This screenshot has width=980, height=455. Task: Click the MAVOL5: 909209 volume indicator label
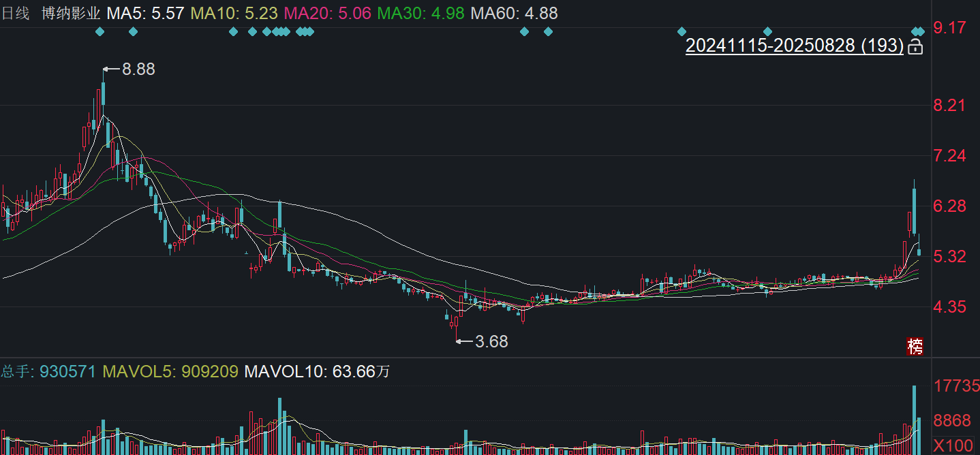[170, 372]
